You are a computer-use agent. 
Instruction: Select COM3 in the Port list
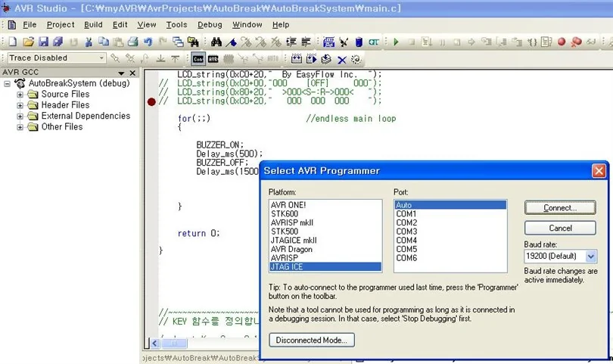[x=450, y=232]
